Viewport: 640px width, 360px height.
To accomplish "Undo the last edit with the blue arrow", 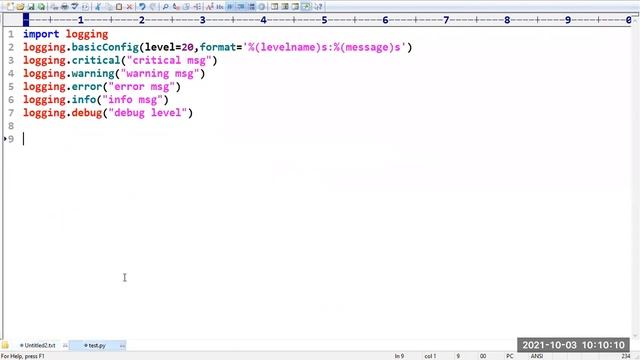I will (142, 7).
